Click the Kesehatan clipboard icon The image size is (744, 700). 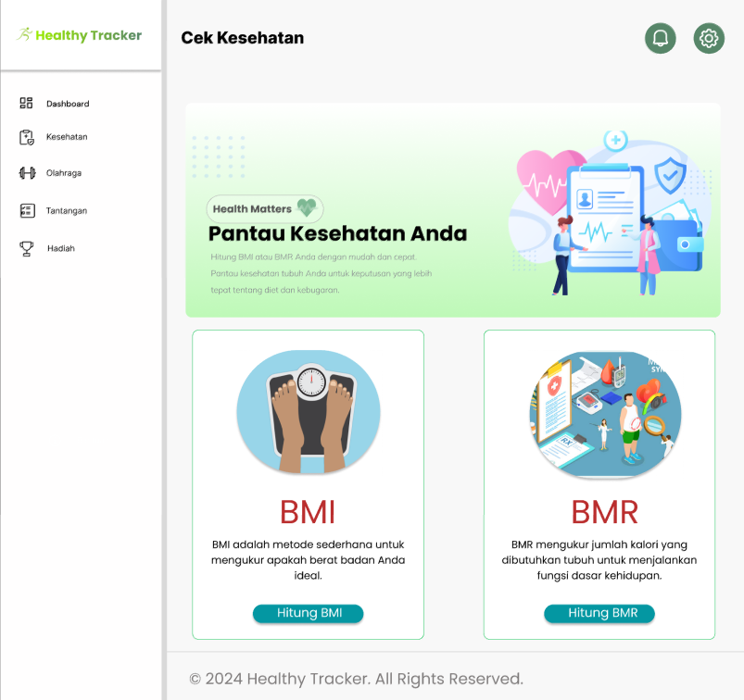click(x=27, y=137)
